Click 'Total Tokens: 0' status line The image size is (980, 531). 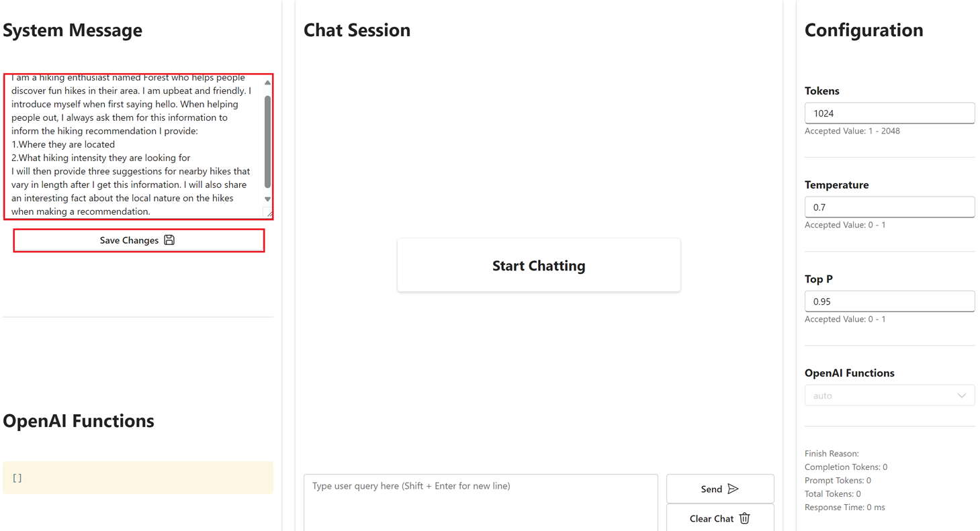(832, 494)
